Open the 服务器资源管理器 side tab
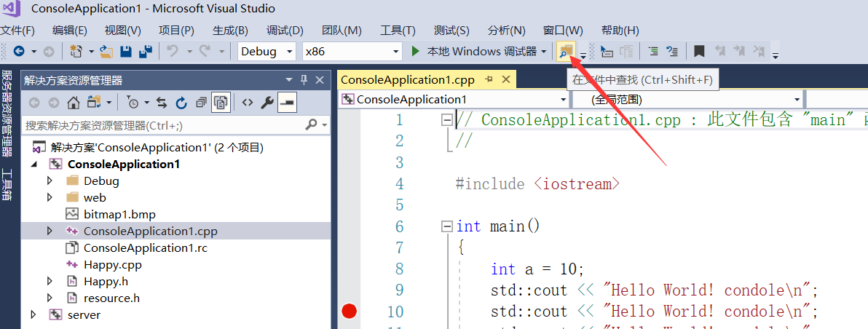Viewport: 868px width, 329px height. click(x=7, y=114)
